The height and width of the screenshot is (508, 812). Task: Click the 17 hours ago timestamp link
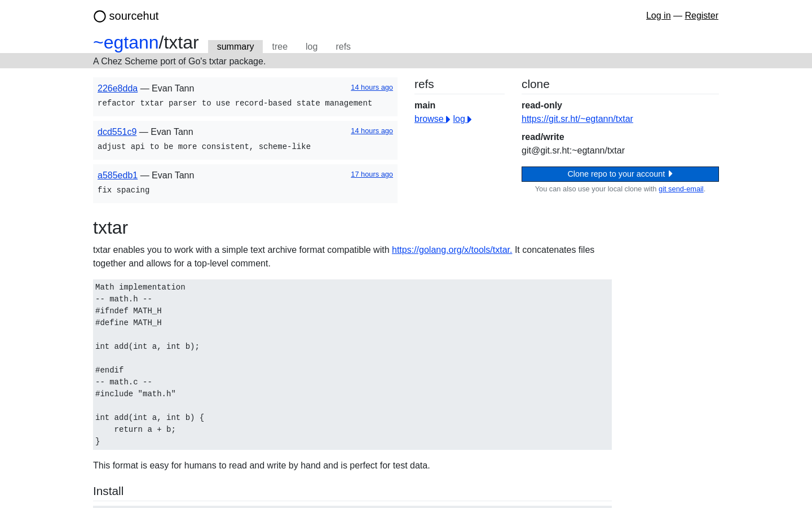coord(372,174)
